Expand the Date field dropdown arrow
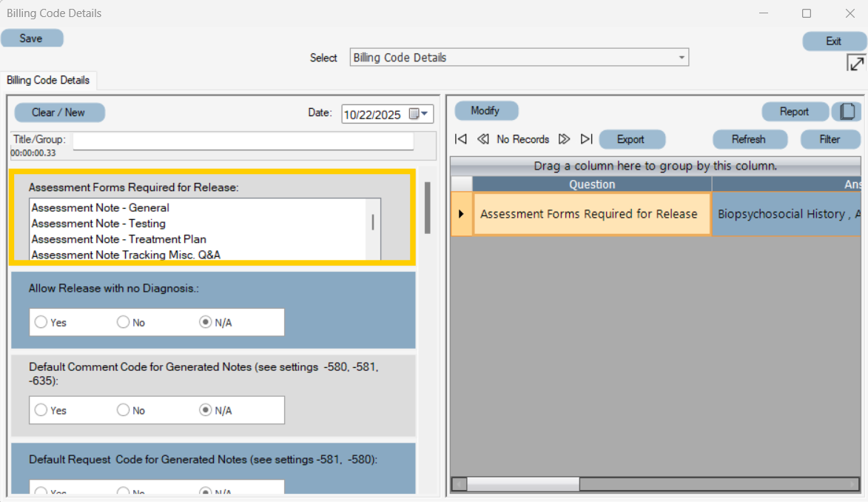Image resolution: width=868 pixels, height=502 pixels. [x=425, y=113]
